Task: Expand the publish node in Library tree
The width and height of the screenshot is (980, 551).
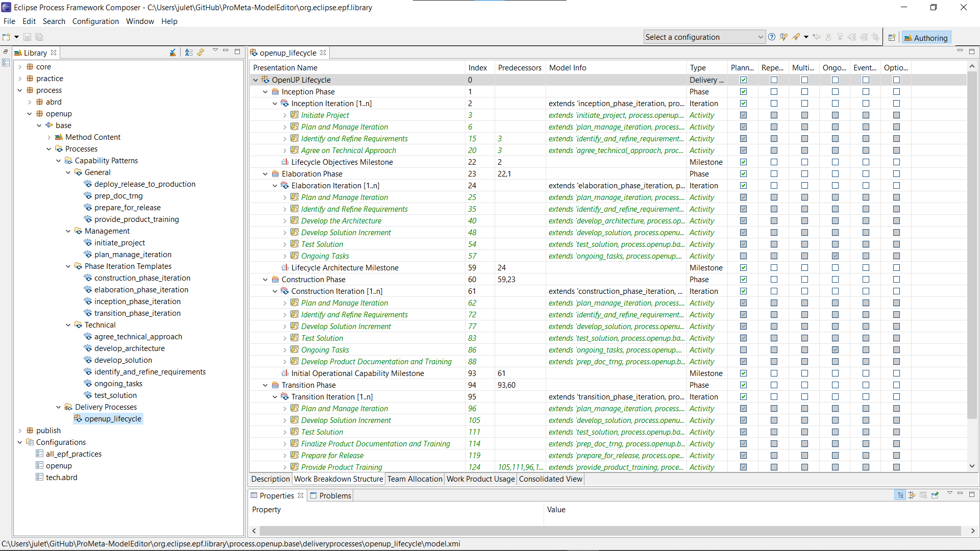Action: (x=20, y=431)
